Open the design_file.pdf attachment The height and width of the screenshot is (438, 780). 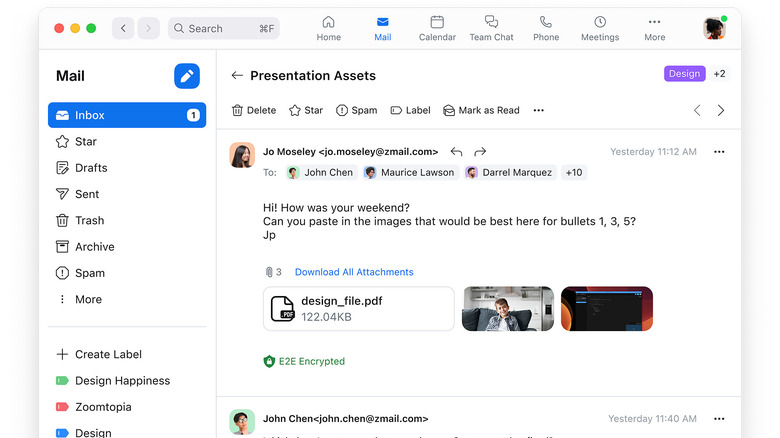click(358, 308)
